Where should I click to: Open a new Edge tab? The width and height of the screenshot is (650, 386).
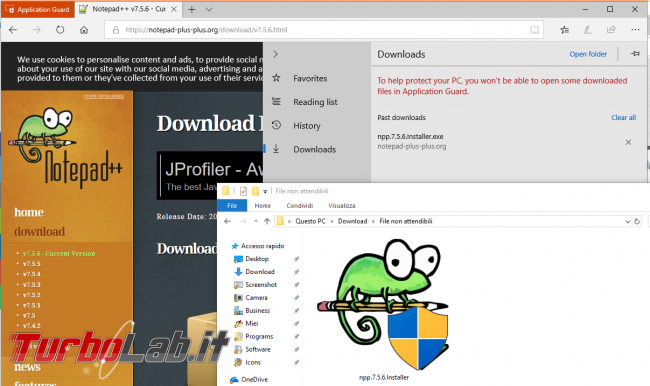tap(192, 9)
